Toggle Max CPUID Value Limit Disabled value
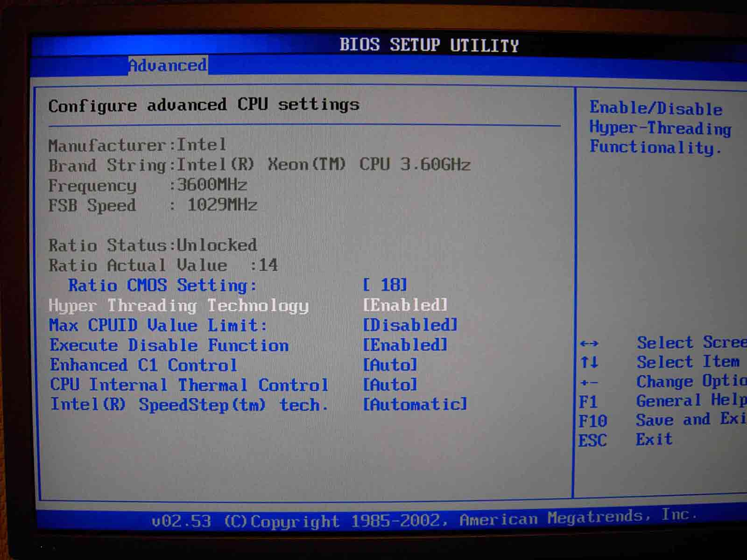This screenshot has width=747, height=560. [x=410, y=325]
